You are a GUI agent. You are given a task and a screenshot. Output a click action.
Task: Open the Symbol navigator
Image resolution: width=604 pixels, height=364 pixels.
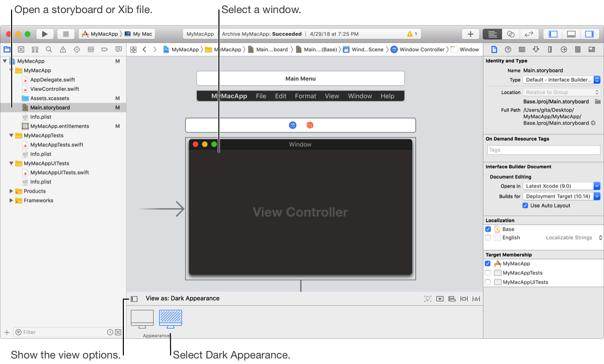pos(35,49)
